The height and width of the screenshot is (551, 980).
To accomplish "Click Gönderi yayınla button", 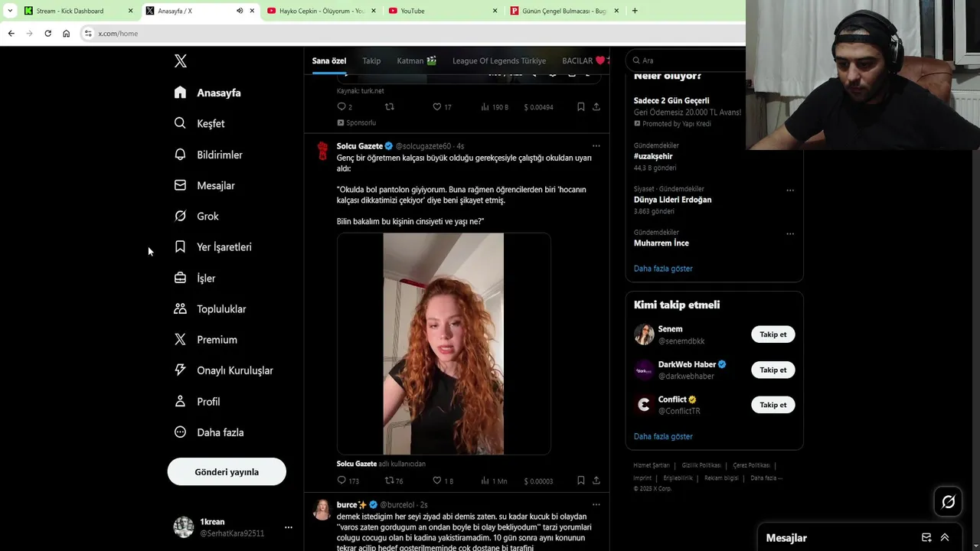I will click(x=227, y=471).
